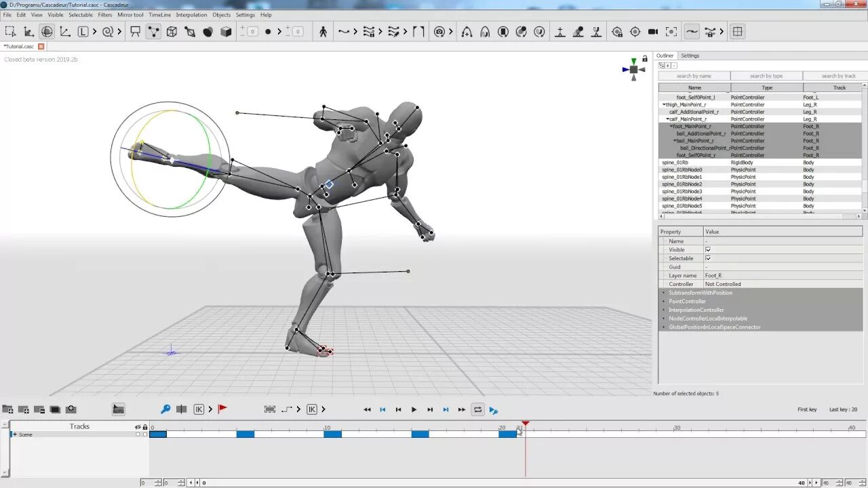Click the keyframe block at frame 10
868x488 pixels.
tap(332, 434)
